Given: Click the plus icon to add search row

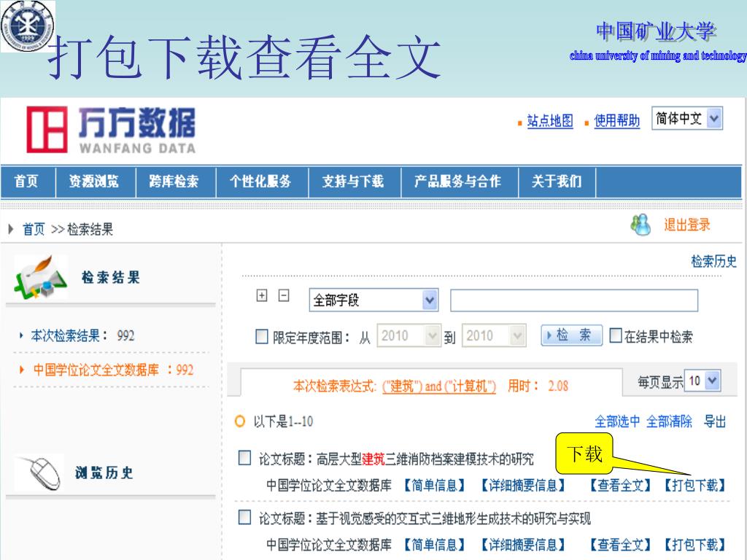Looking at the screenshot, I should [262, 296].
